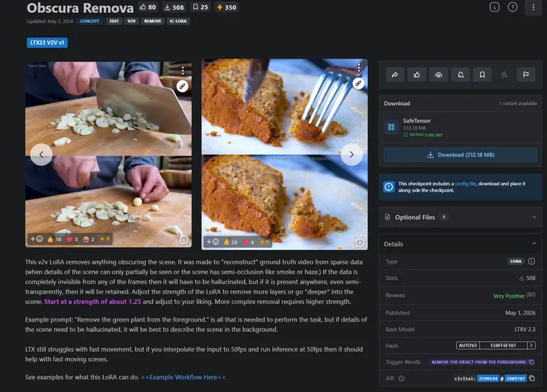Select the LTX23 V2V v1 version tab
This screenshot has width=547, height=392.
point(47,42)
